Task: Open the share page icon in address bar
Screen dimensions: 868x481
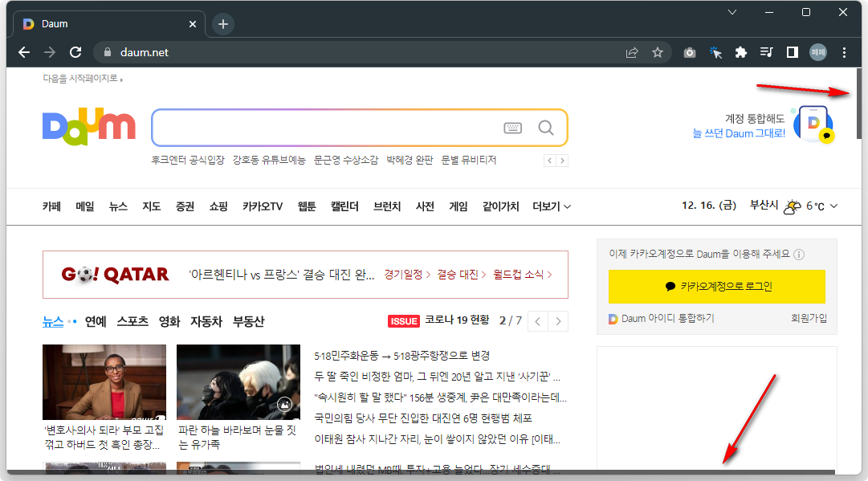Action: 632,52
